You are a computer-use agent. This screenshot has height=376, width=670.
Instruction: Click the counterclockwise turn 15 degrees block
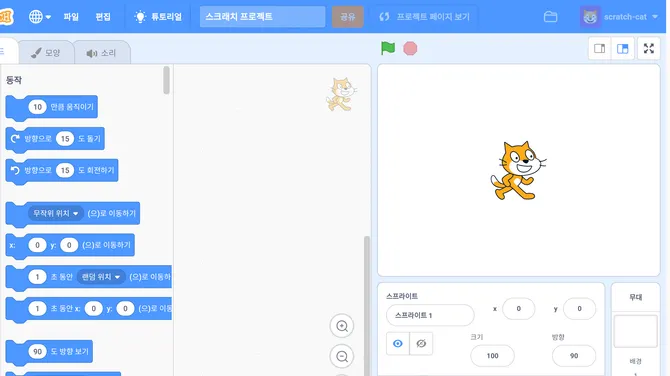(62, 170)
